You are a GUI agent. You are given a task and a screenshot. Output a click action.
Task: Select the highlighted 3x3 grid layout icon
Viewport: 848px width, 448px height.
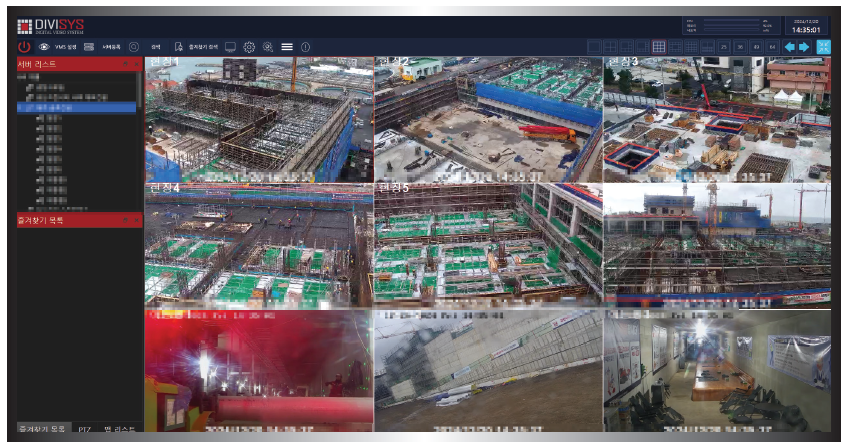[x=659, y=46]
